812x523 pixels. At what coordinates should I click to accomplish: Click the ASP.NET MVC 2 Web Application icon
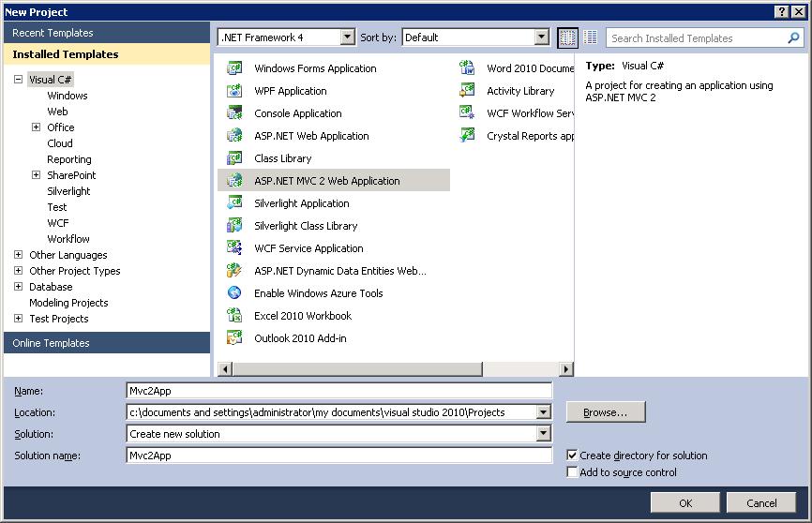(x=234, y=181)
